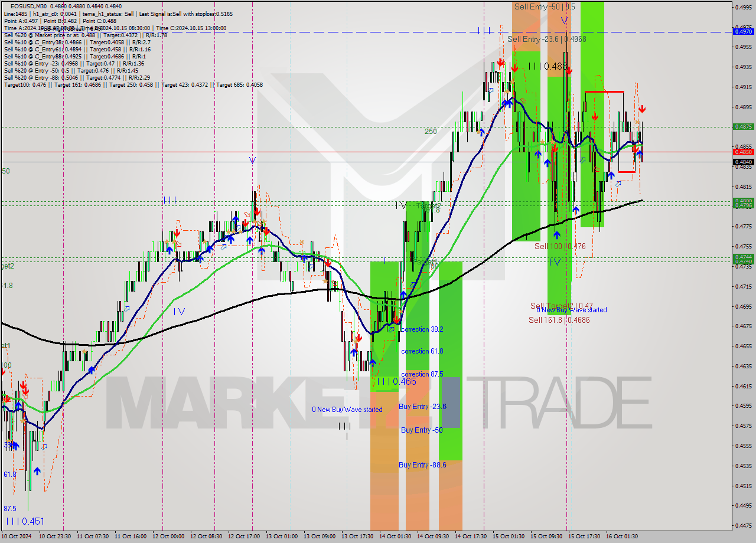This screenshot has width=756, height=543.
Task: Click the 'Sell 161.8 | 0.4686' label
Action: [559, 320]
